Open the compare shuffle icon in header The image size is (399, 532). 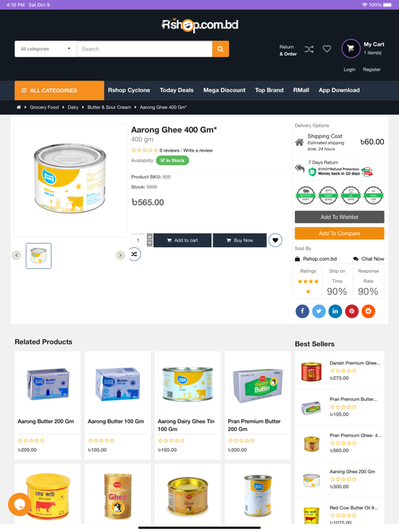[x=309, y=50]
